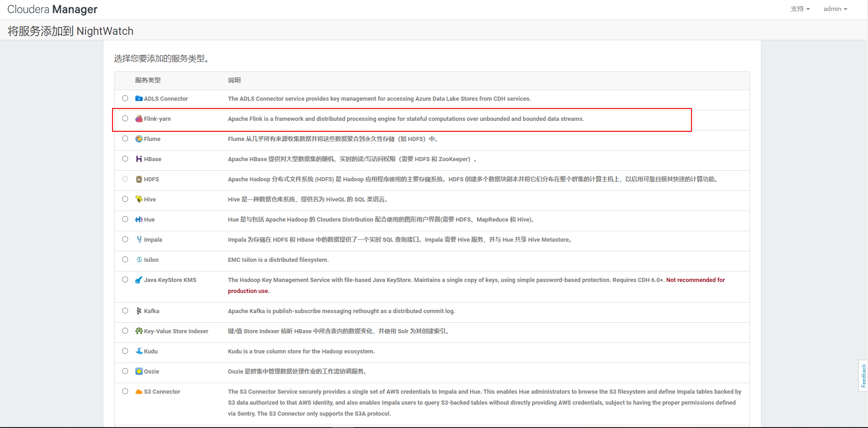Screen dimensions: 868x428
Task: Click the EMC Isilon description text
Action: (279, 260)
